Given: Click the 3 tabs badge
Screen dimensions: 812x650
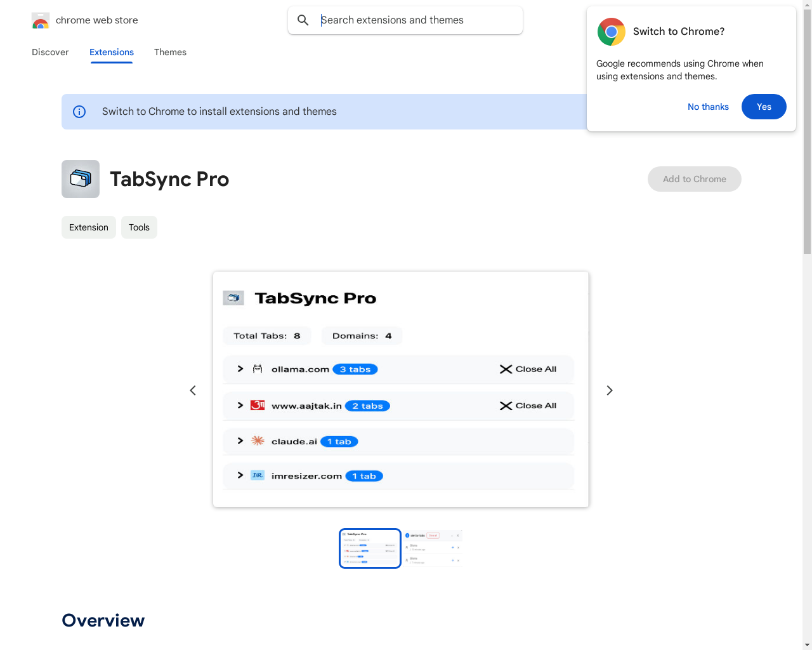Looking at the screenshot, I should [355, 369].
